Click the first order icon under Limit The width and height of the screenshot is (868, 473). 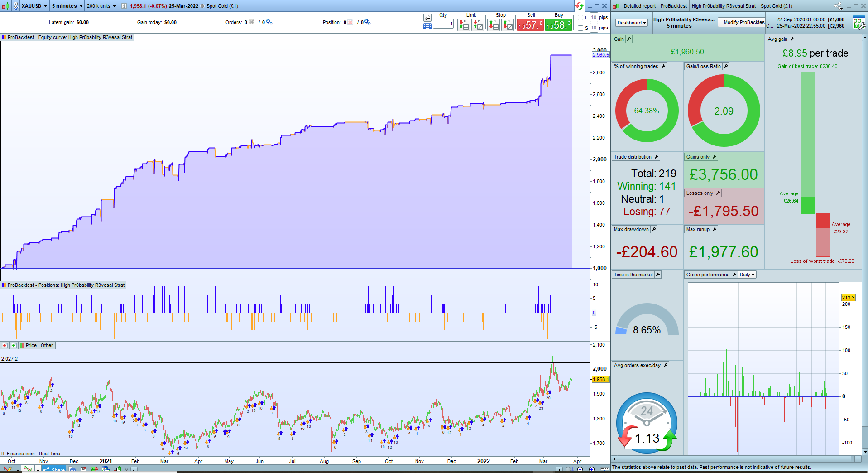[464, 25]
